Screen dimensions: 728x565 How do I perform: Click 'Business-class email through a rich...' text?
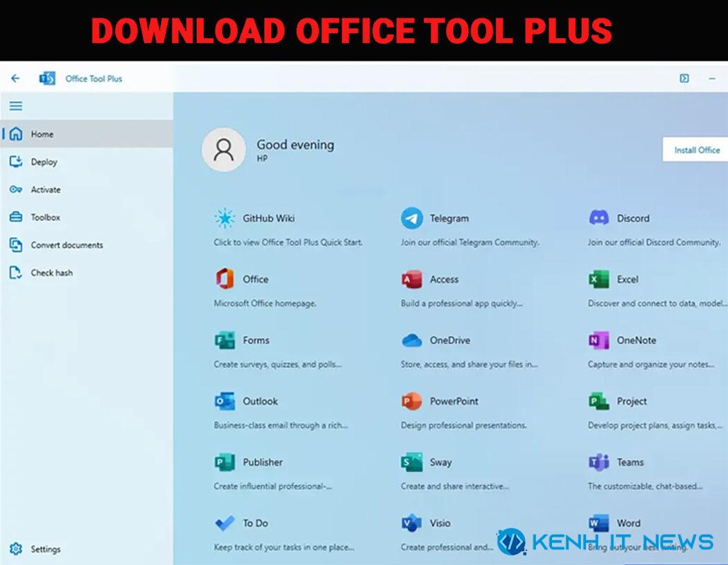[281, 425]
